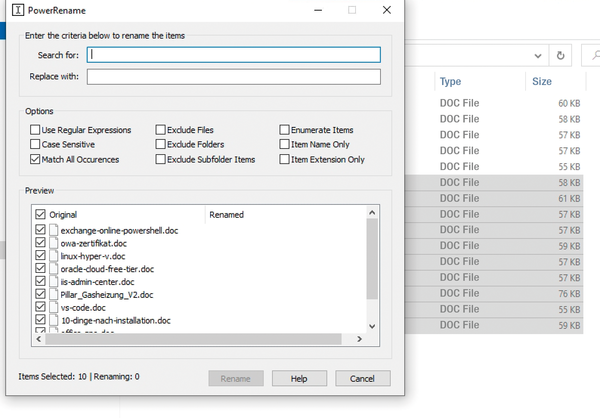Uncheck oracle-cloud-free-tier.doc in preview
The image size is (600, 418).
[40, 268]
